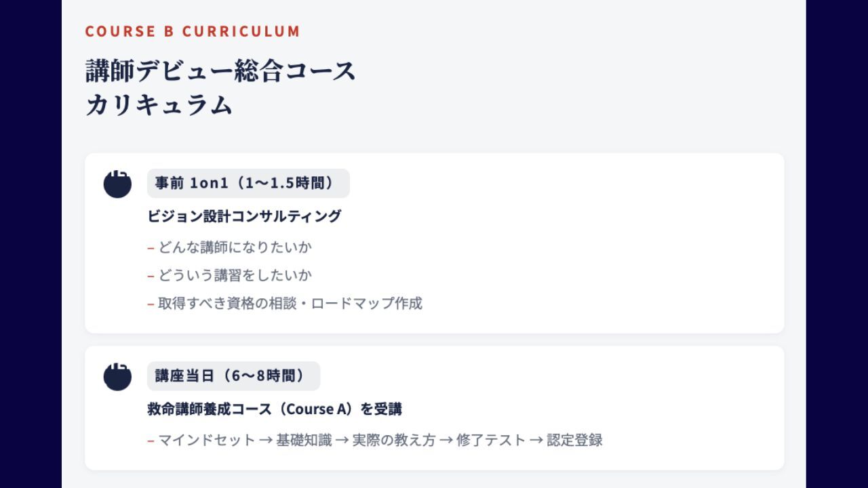Click the 修了テスト step in the flow
The height and width of the screenshot is (488, 868).
click(x=491, y=441)
